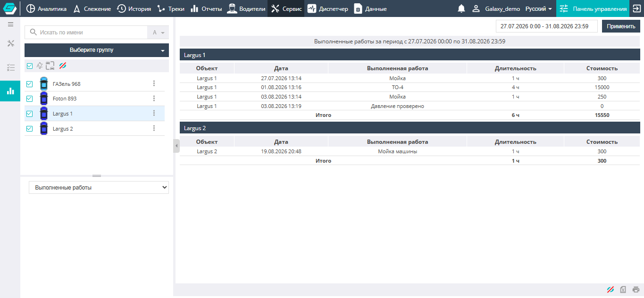Click the crossed-out eye icon in the report footer
Viewport: 644px width, 298px height.
click(610, 290)
